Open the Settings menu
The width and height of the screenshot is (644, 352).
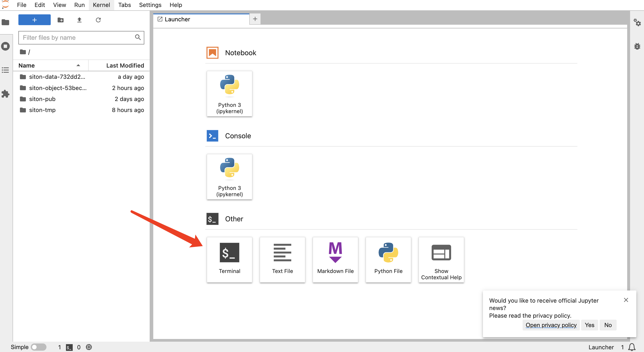[149, 5]
